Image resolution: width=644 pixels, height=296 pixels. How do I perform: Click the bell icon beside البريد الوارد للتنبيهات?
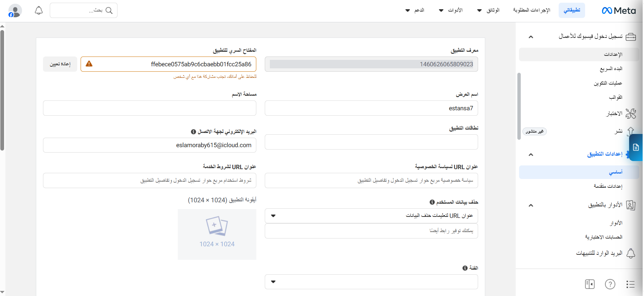click(x=631, y=253)
